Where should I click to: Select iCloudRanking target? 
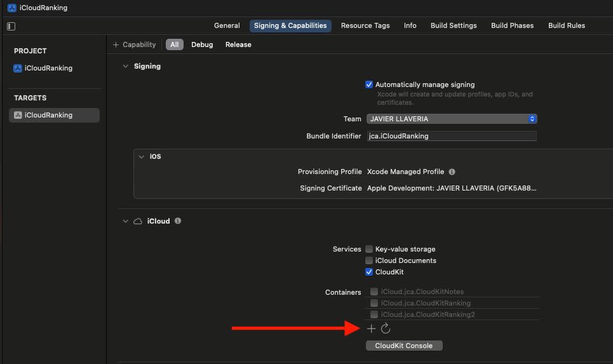tap(55, 115)
